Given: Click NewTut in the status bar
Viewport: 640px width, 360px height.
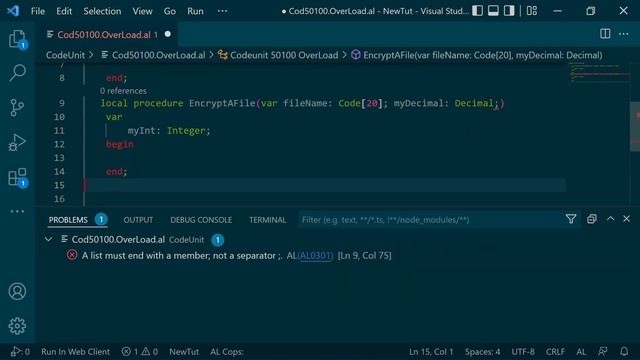Looking at the screenshot, I should 184,351.
